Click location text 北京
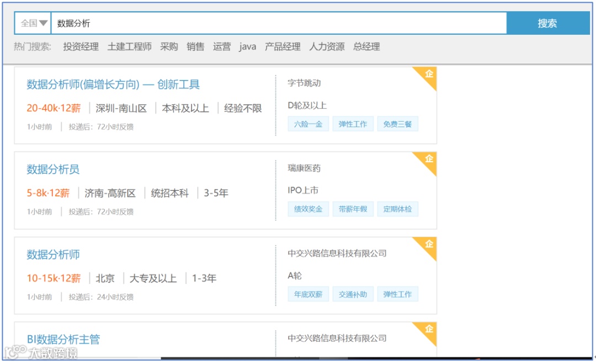 [105, 279]
